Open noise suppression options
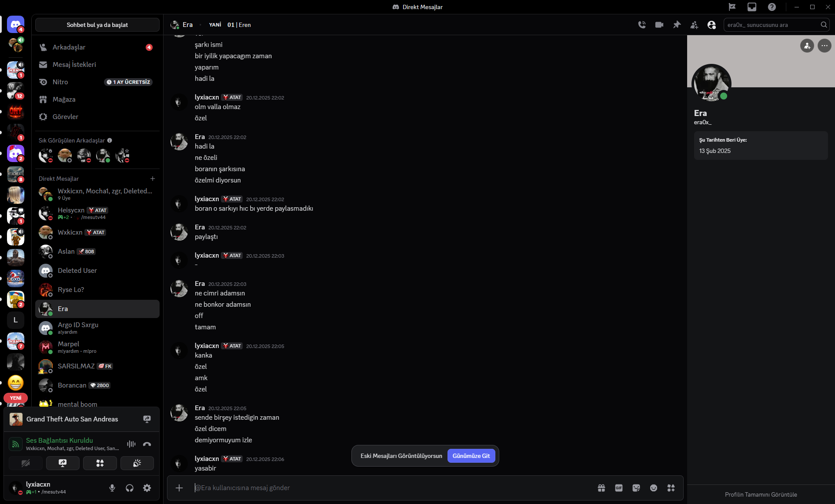 coord(131,444)
